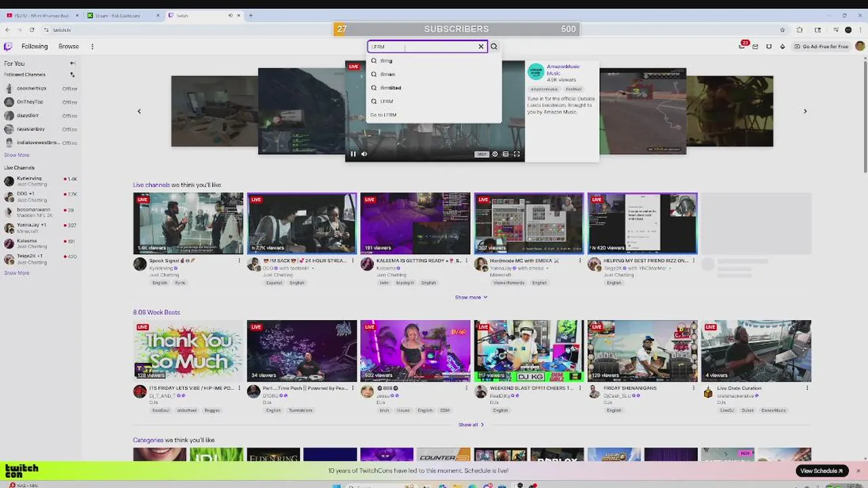Open options for Spook Signal stream card
This screenshot has width=868, height=488.
(239, 260)
